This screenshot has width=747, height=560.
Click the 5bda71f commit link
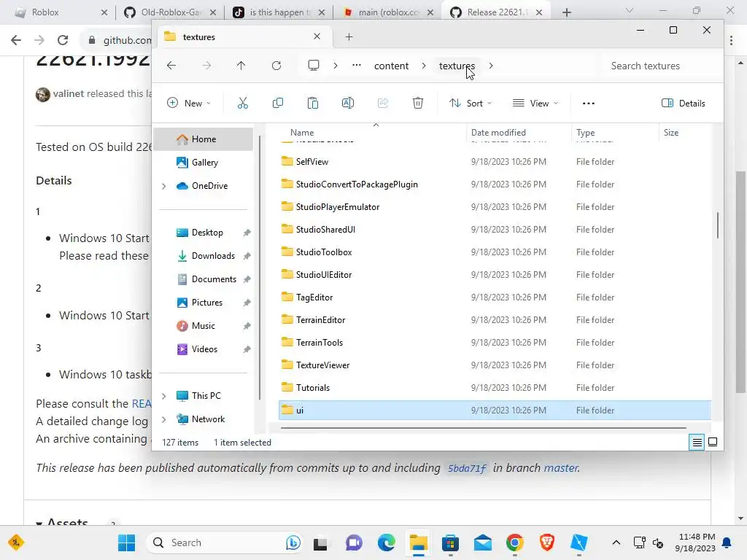click(x=466, y=468)
